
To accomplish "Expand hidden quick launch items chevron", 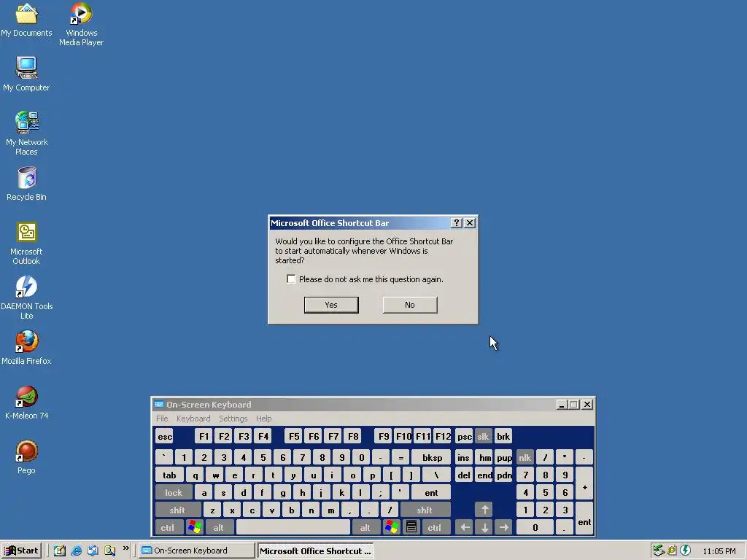I will (x=125, y=548).
